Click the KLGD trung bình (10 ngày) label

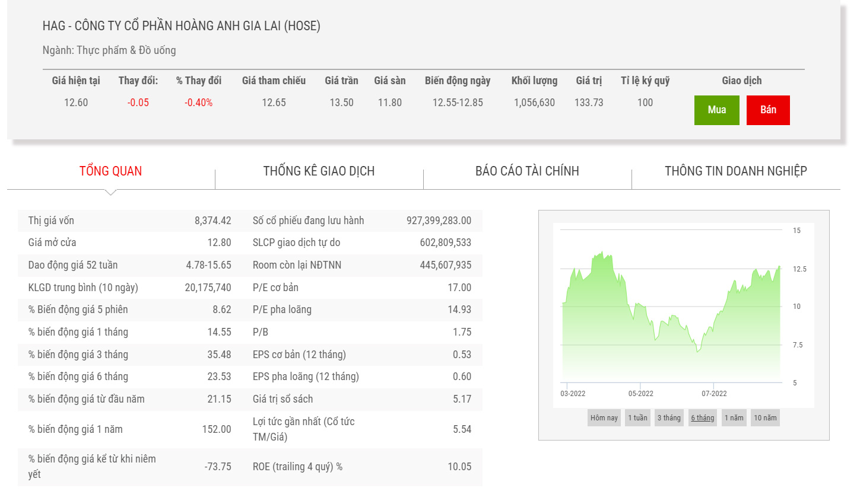tap(83, 288)
